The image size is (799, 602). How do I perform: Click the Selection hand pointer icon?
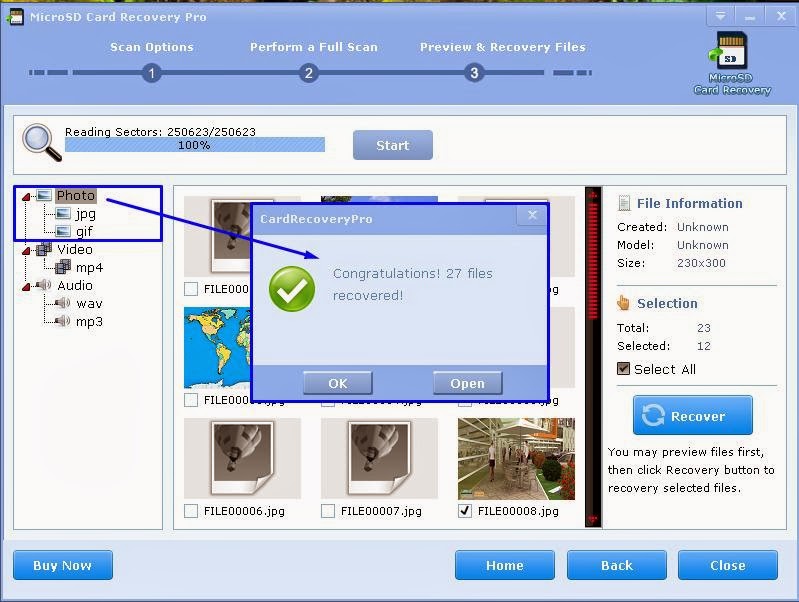coord(624,303)
